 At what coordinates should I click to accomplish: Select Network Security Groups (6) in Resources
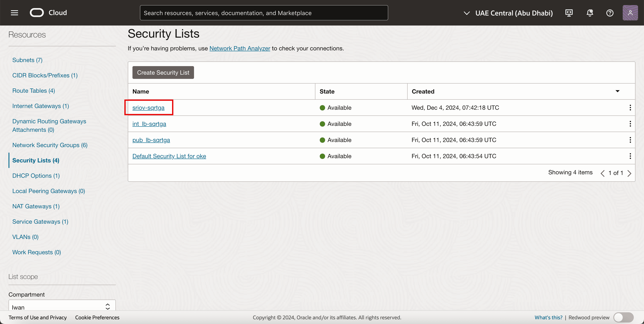coord(50,145)
